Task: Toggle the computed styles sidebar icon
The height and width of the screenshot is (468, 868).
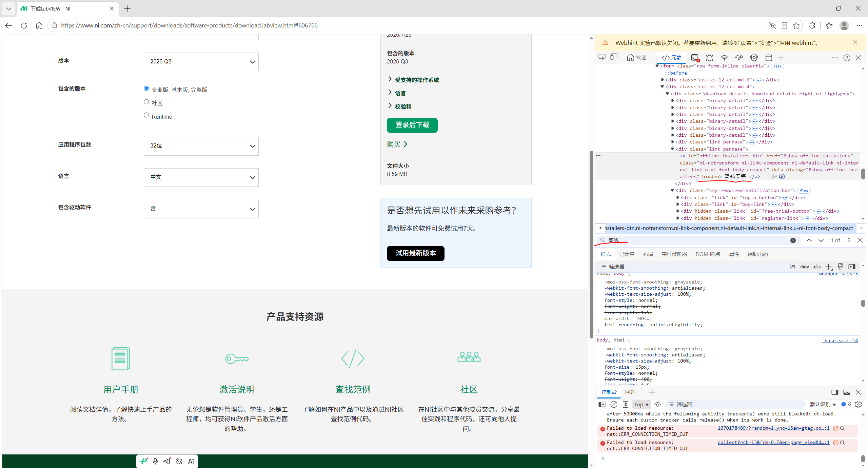Action: [852, 267]
